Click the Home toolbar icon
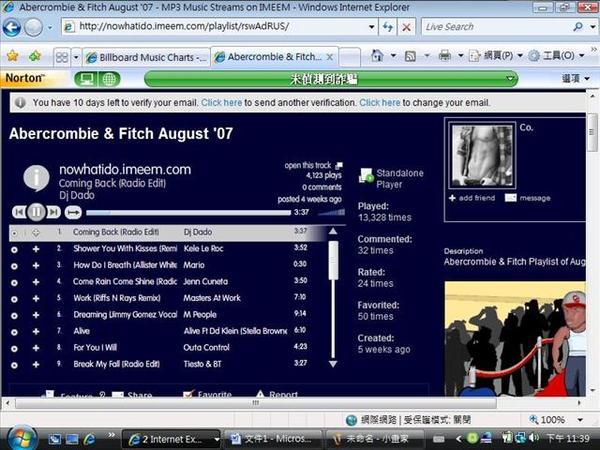 [x=377, y=56]
